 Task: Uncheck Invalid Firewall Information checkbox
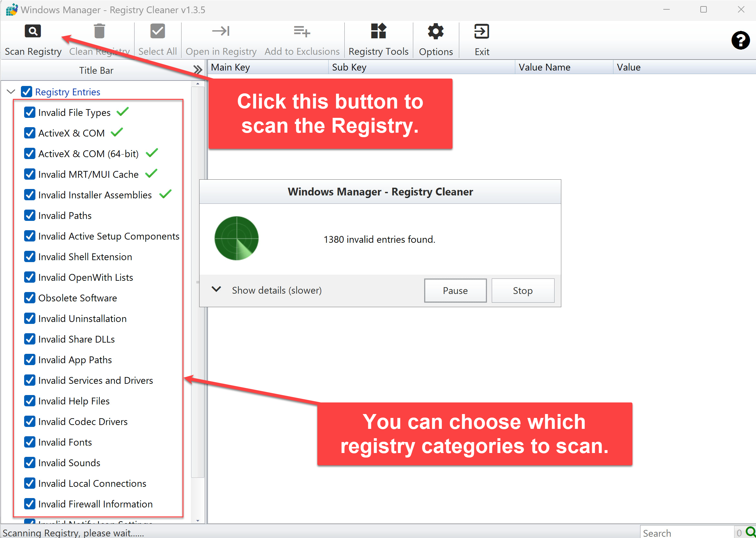pyautogui.click(x=30, y=504)
